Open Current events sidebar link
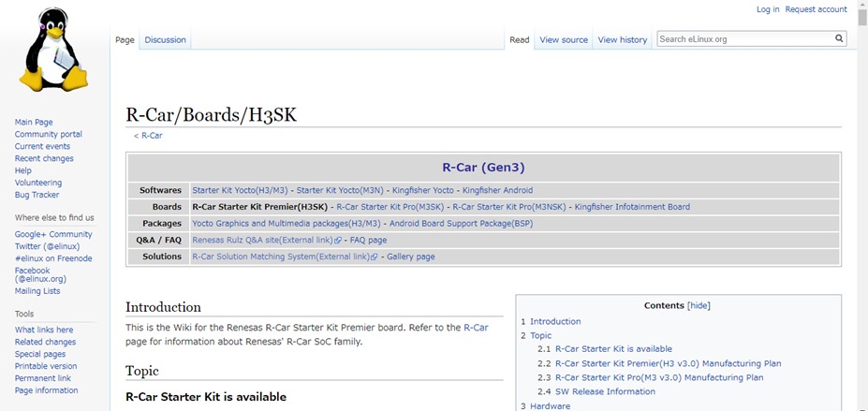This screenshot has height=411, width=868. coord(42,147)
